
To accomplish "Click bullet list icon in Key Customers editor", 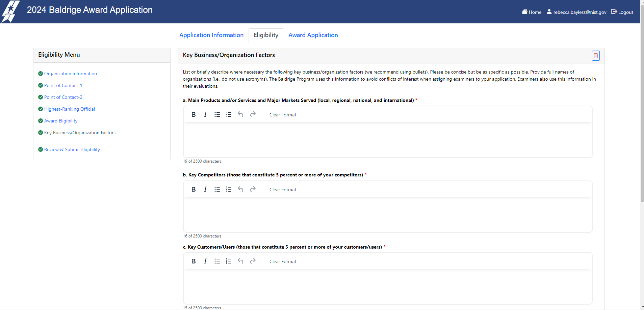I will pyautogui.click(x=217, y=261).
